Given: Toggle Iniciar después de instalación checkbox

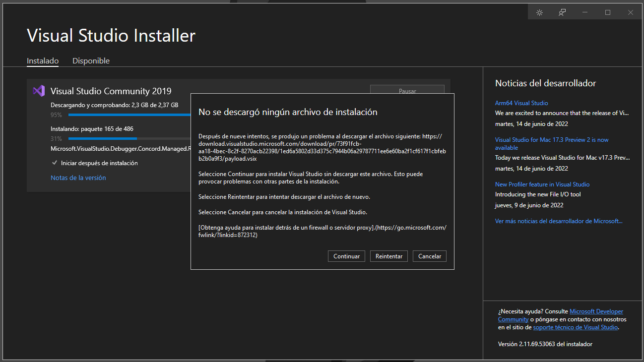Looking at the screenshot, I should (x=55, y=163).
